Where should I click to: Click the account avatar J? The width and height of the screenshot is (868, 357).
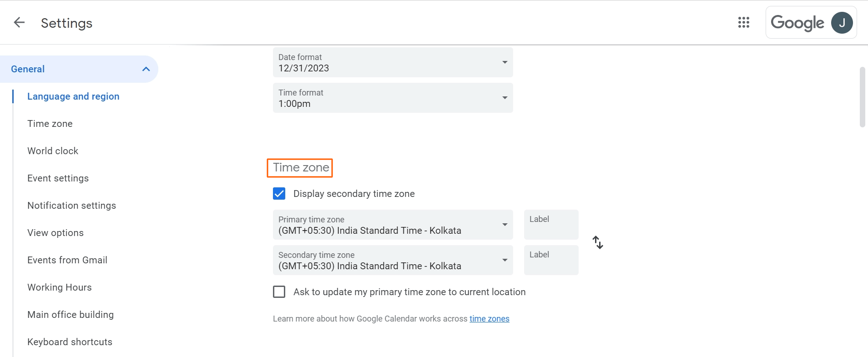pos(842,23)
